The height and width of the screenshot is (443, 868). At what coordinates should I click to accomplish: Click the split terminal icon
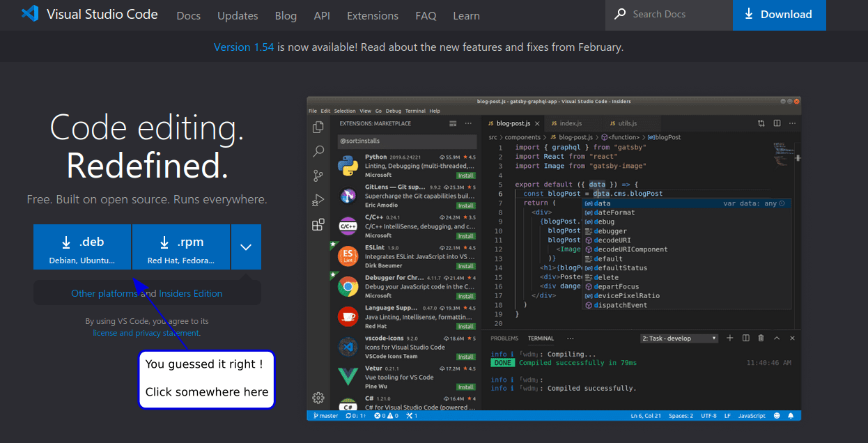pyautogui.click(x=745, y=338)
